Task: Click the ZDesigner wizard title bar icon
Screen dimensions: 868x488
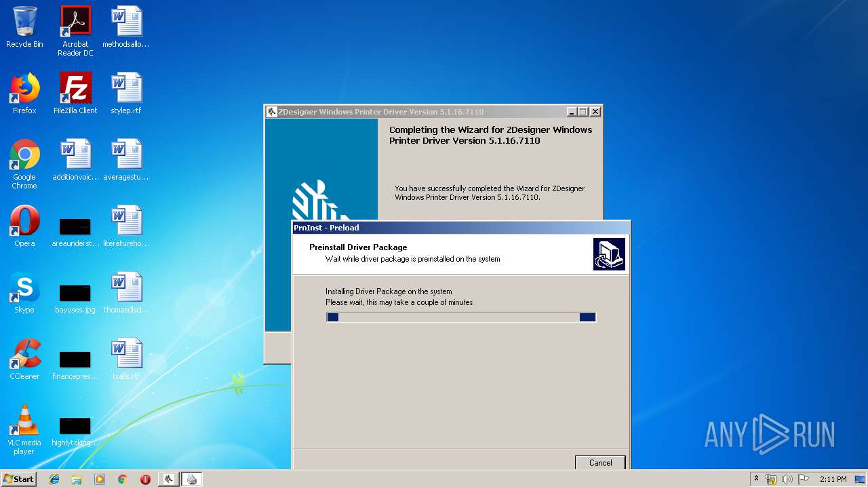Action: [272, 112]
